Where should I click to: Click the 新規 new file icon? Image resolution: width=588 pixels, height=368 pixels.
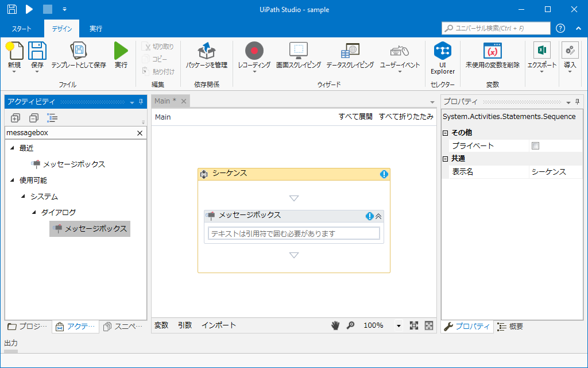[14, 51]
